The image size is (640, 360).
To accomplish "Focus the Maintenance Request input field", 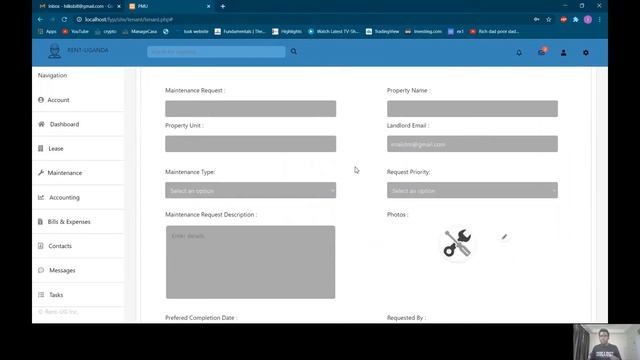I will coord(251,109).
